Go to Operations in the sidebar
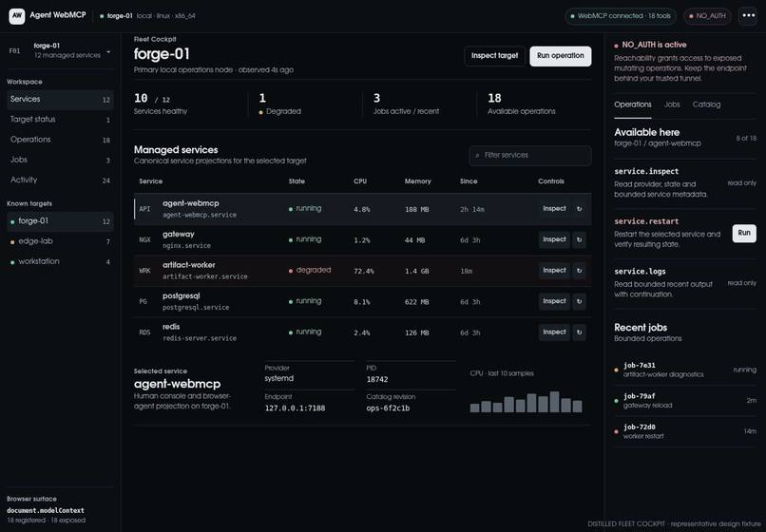Image resolution: width=766 pixels, height=532 pixels. point(60,140)
